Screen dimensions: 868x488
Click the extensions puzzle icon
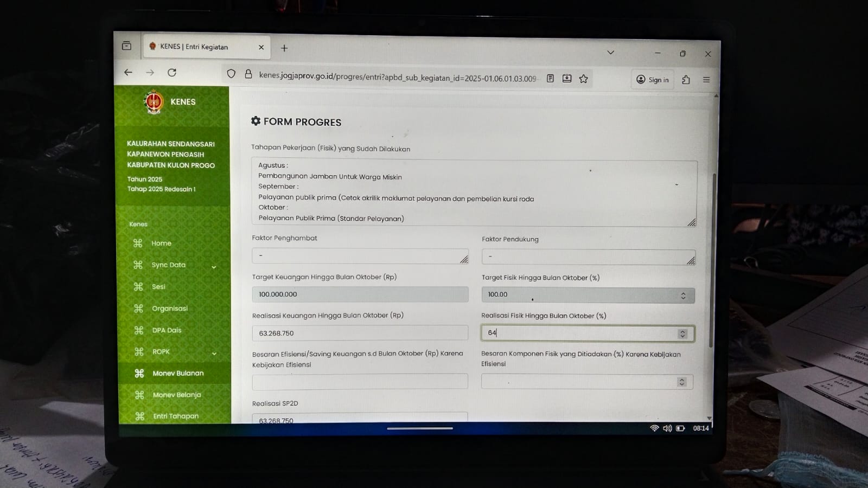(x=686, y=80)
